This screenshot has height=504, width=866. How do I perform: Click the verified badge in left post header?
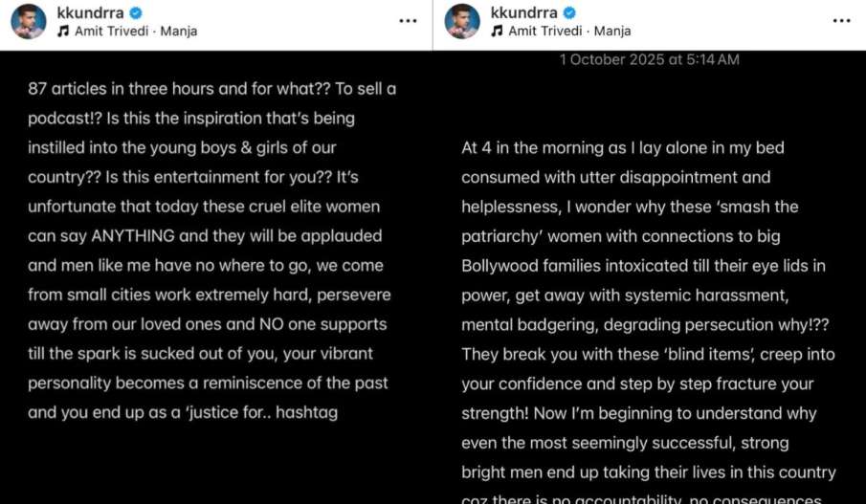[136, 12]
